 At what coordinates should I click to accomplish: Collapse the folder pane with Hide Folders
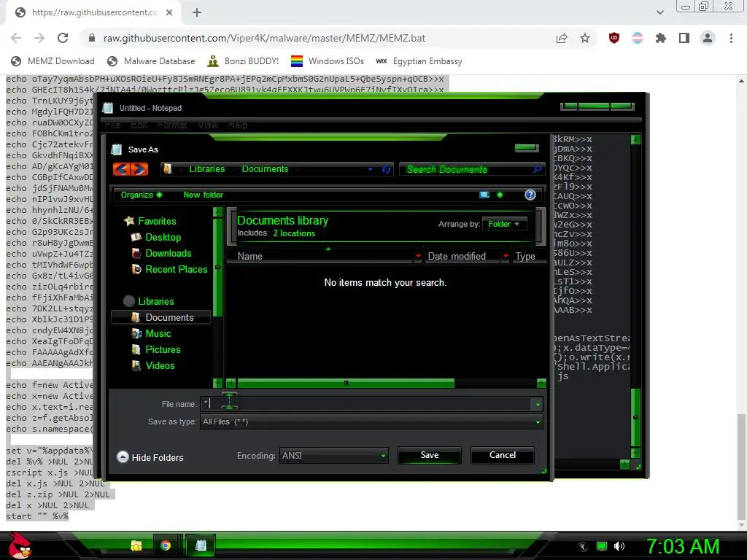click(x=150, y=457)
